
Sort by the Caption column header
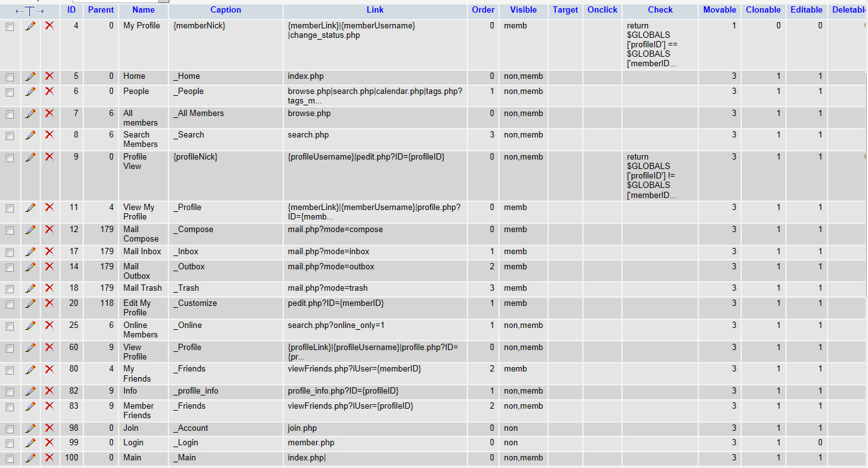(x=226, y=10)
